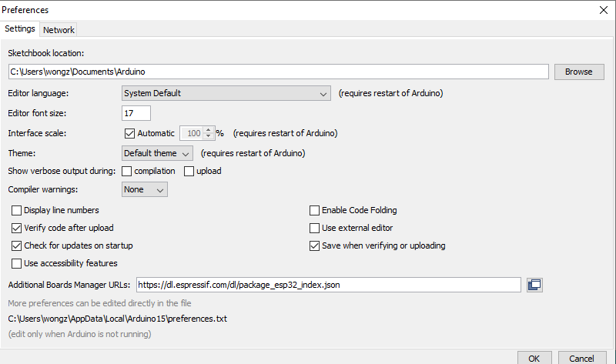Increase interface scale with up spinner arrow
The height and width of the screenshot is (364, 616).
tap(209, 130)
